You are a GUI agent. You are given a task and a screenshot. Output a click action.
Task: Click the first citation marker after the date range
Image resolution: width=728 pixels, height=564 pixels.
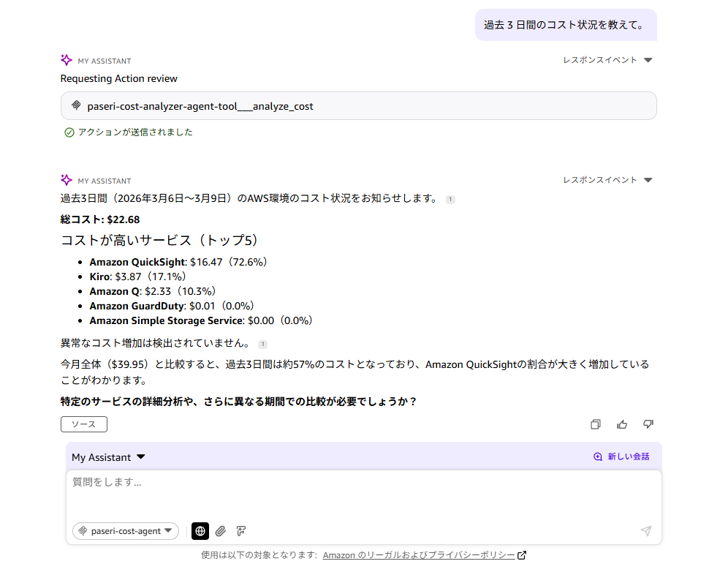pyautogui.click(x=450, y=199)
